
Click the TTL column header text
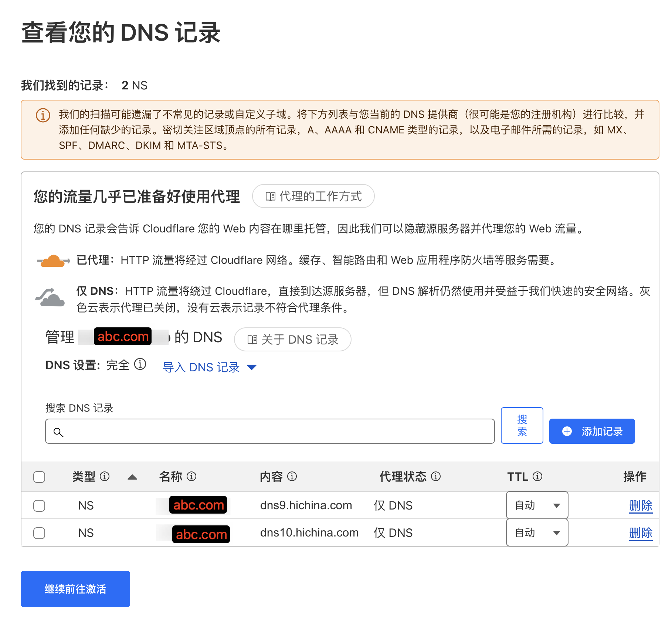point(518,476)
